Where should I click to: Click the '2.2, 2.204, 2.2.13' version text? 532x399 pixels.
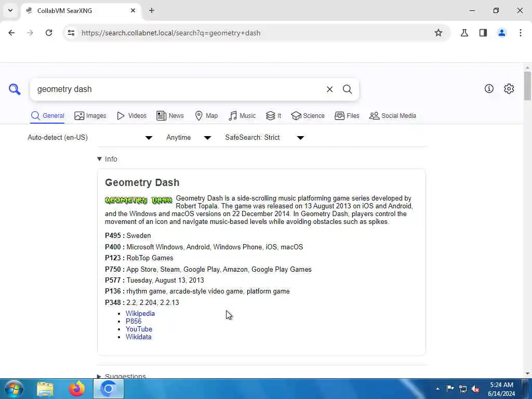tap(153, 302)
